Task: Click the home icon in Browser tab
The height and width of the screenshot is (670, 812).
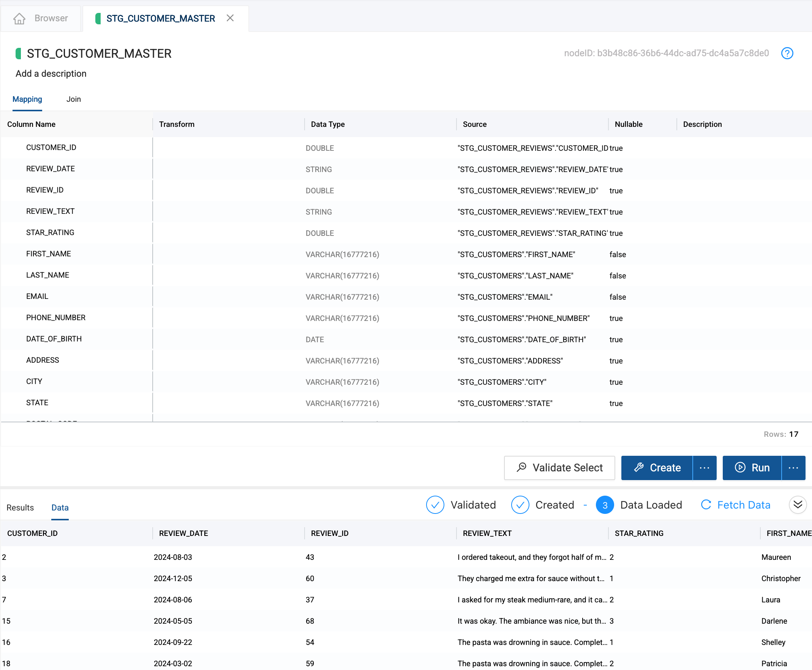Action: 19,18
